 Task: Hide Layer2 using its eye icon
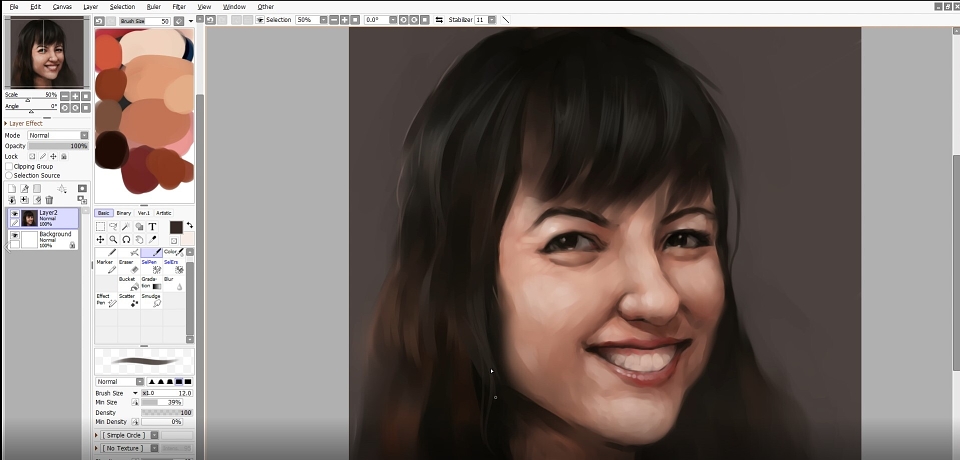coord(15,213)
